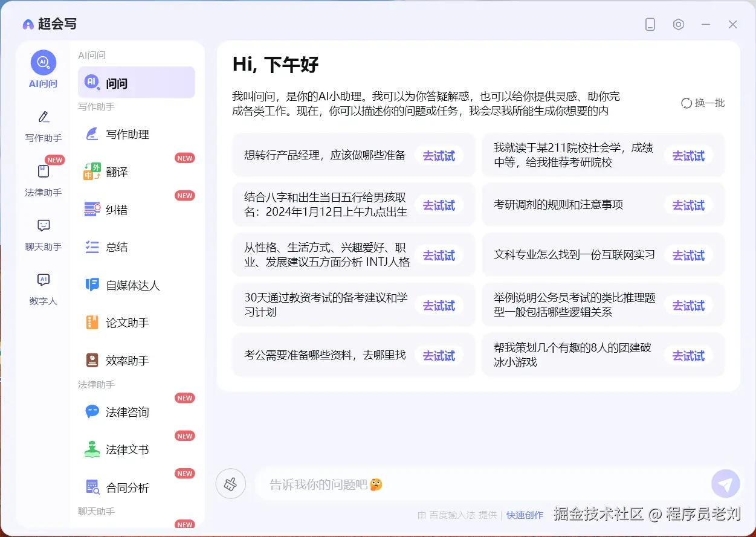Click 去试试 next to the INTJ personality prompt

pos(439,255)
